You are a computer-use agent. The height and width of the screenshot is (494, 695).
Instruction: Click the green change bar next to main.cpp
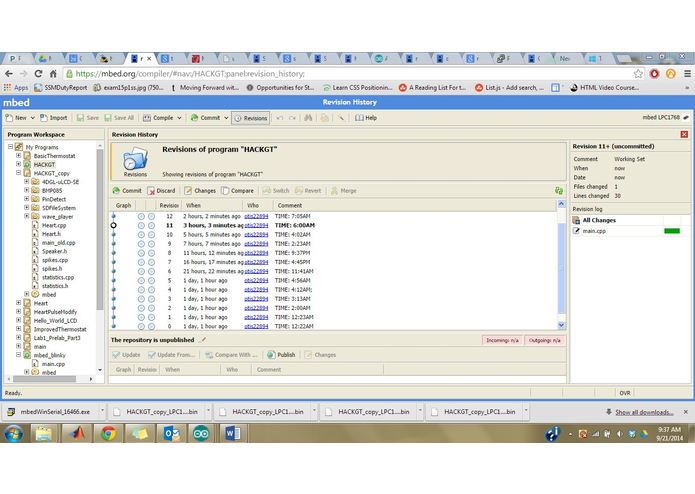click(672, 231)
